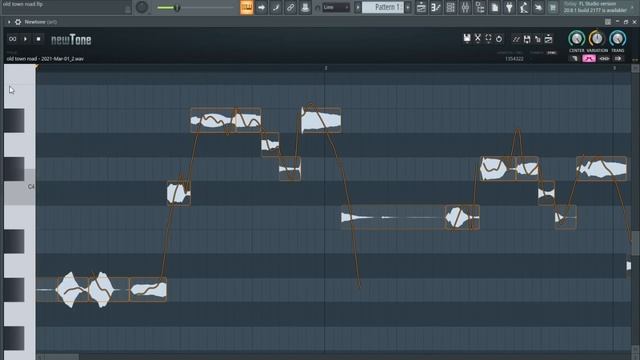Screen dimensions: 640x360
Task: Stop playback with Newtone stop button
Action: [x=38, y=39]
